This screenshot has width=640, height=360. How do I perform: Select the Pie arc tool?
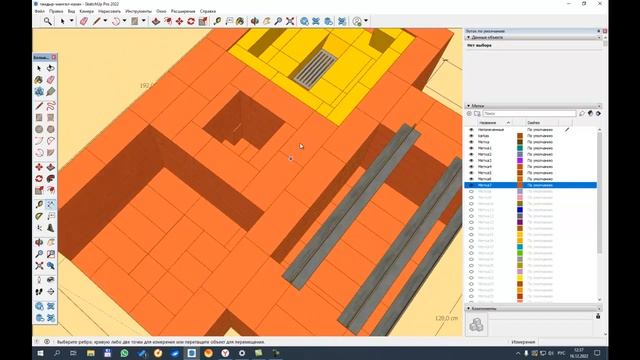coord(50,153)
